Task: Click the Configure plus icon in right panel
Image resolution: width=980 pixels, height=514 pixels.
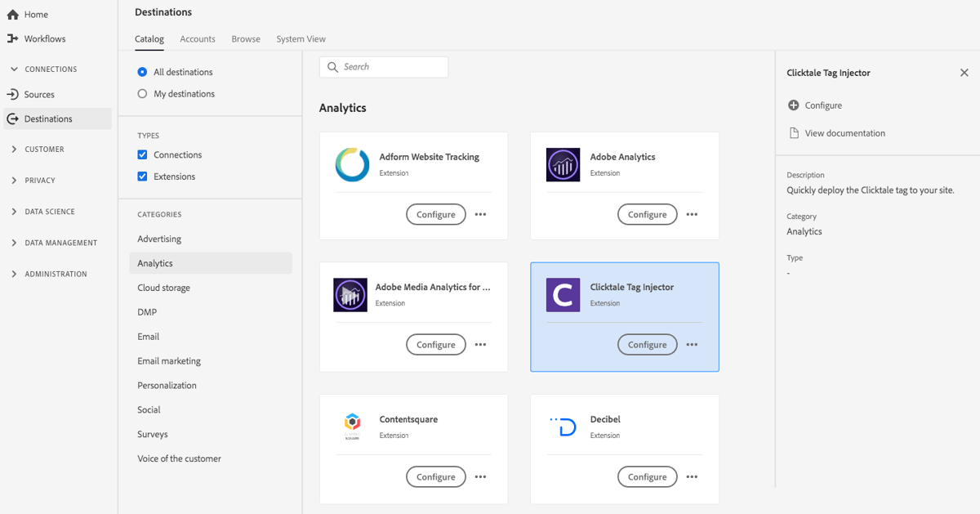Action: coord(794,105)
